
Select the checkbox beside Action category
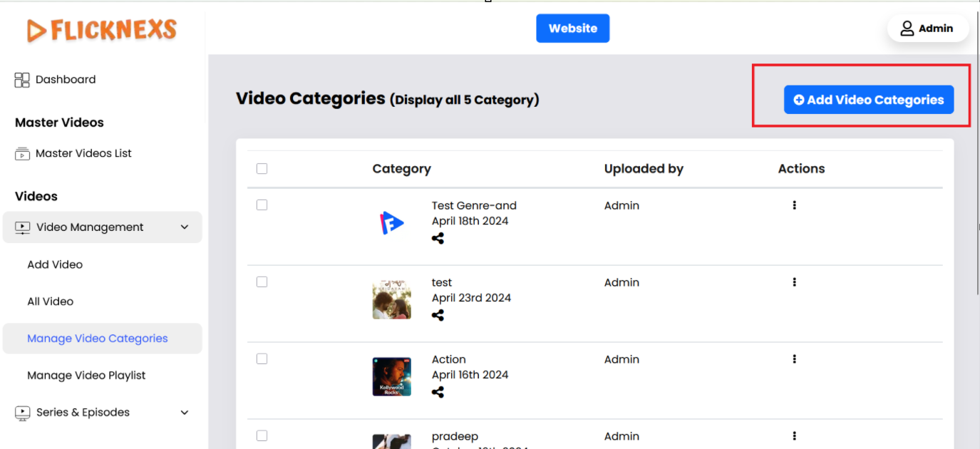coord(262,359)
